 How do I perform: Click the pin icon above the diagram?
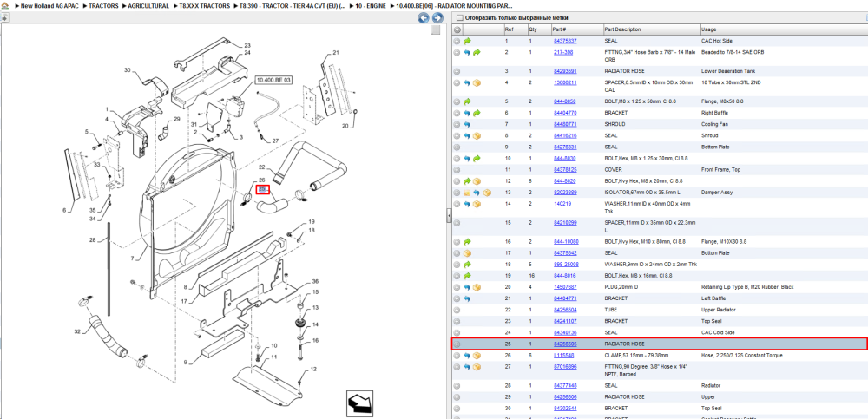click(3, 17)
